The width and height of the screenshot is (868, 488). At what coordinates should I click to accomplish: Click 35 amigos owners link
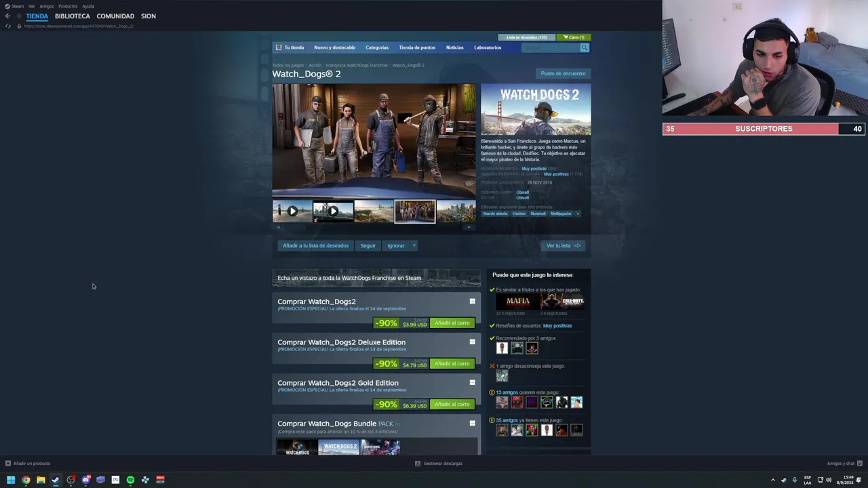coord(507,420)
